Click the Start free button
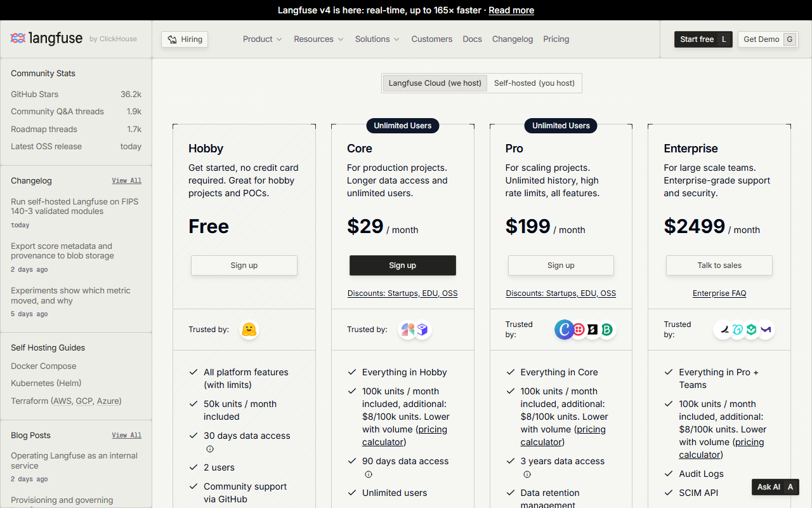This screenshot has height=508, width=812. [x=703, y=39]
